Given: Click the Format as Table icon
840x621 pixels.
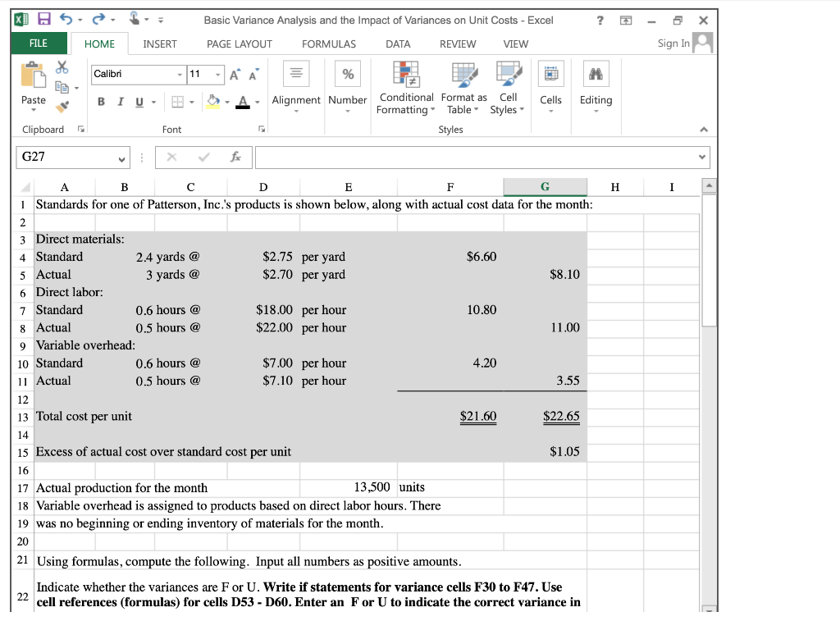Looking at the screenshot, I should (463, 86).
